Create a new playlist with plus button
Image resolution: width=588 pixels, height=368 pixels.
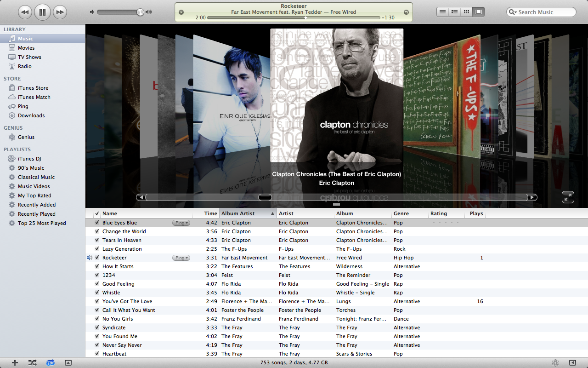tap(15, 362)
